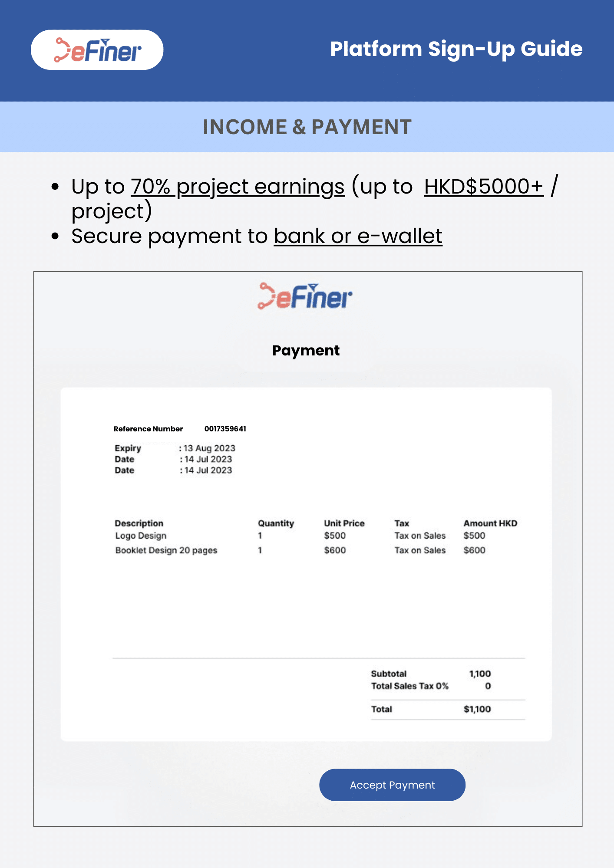Click the Accept Payment button
The image size is (614, 868).
392,785
